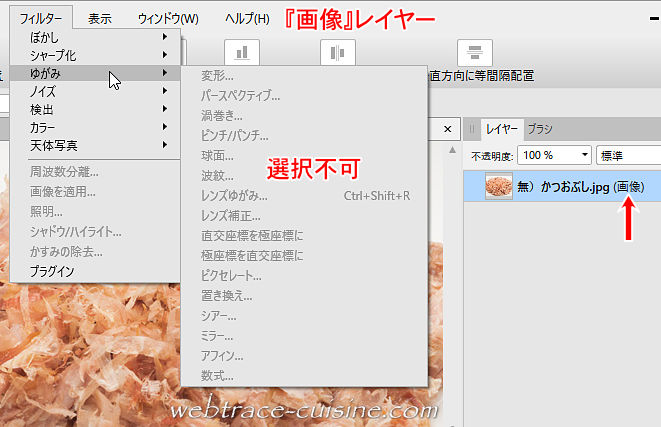Open the 標準 blend mode dropdown

(x=628, y=155)
